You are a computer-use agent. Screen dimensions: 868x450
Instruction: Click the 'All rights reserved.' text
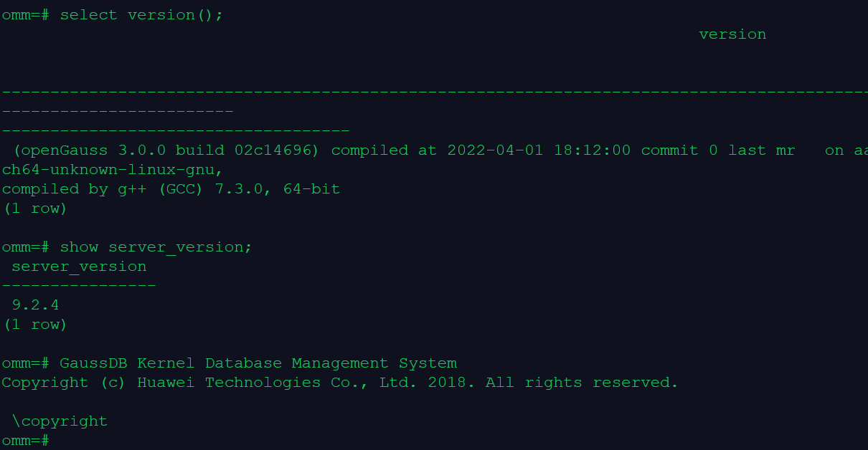click(581, 383)
